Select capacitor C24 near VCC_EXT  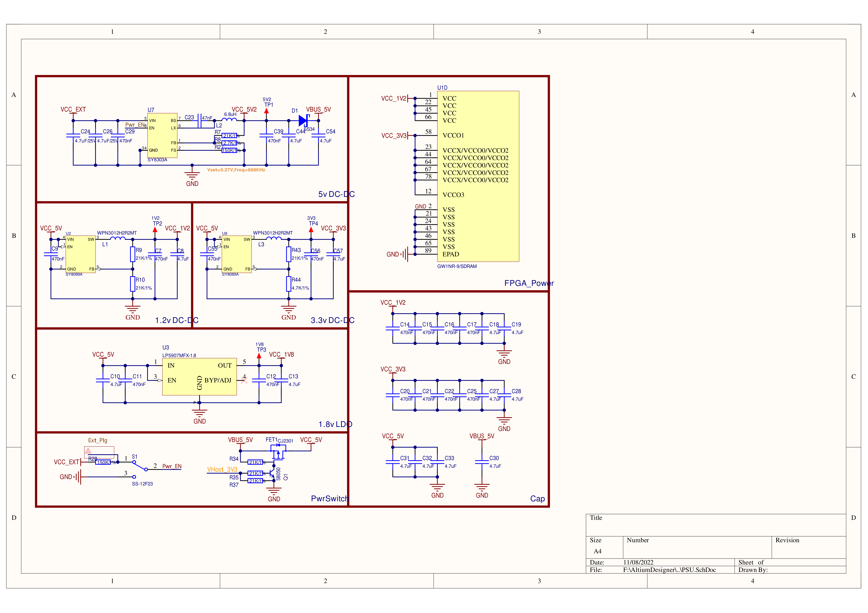point(73,135)
